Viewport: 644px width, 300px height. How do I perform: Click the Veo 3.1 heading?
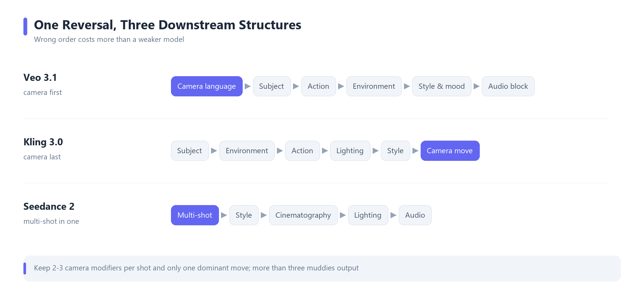pyautogui.click(x=40, y=78)
